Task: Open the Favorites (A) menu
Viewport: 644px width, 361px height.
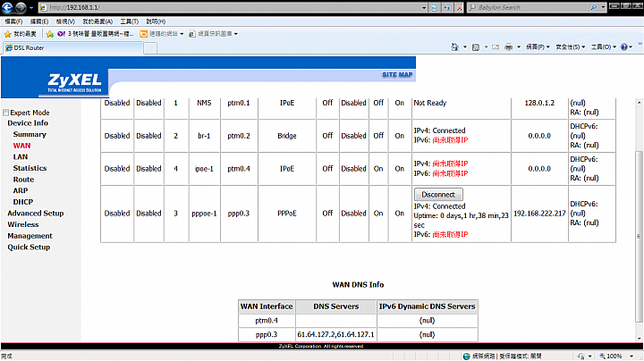Action: pyautogui.click(x=97, y=21)
